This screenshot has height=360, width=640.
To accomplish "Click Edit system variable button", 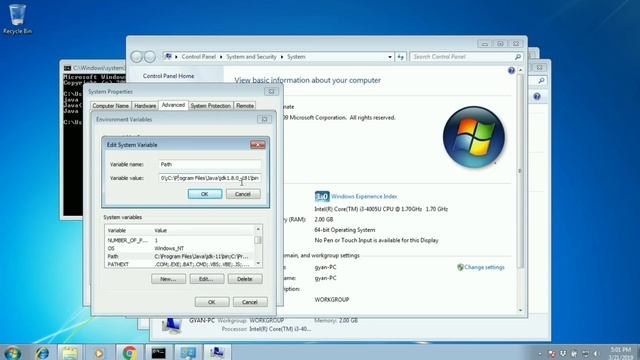I will click(x=207, y=279).
